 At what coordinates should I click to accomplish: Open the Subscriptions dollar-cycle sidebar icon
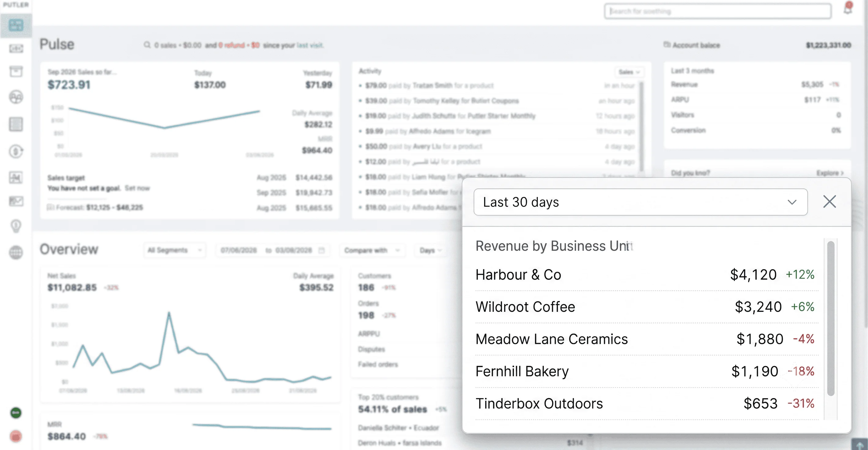(x=16, y=151)
